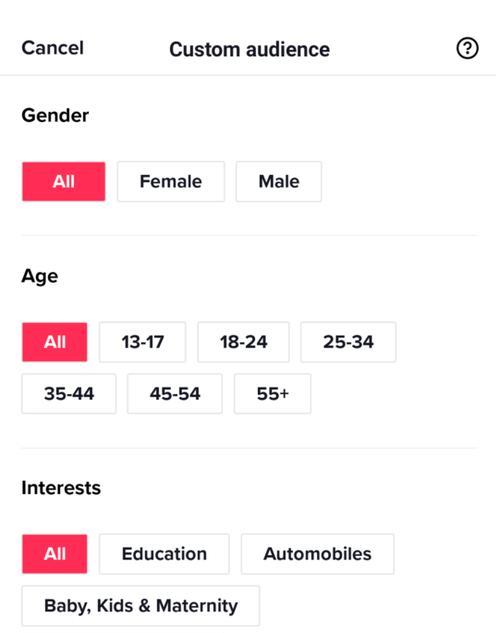Cancel the custom audience setup
The width and height of the screenshot is (500, 633).
(x=52, y=48)
